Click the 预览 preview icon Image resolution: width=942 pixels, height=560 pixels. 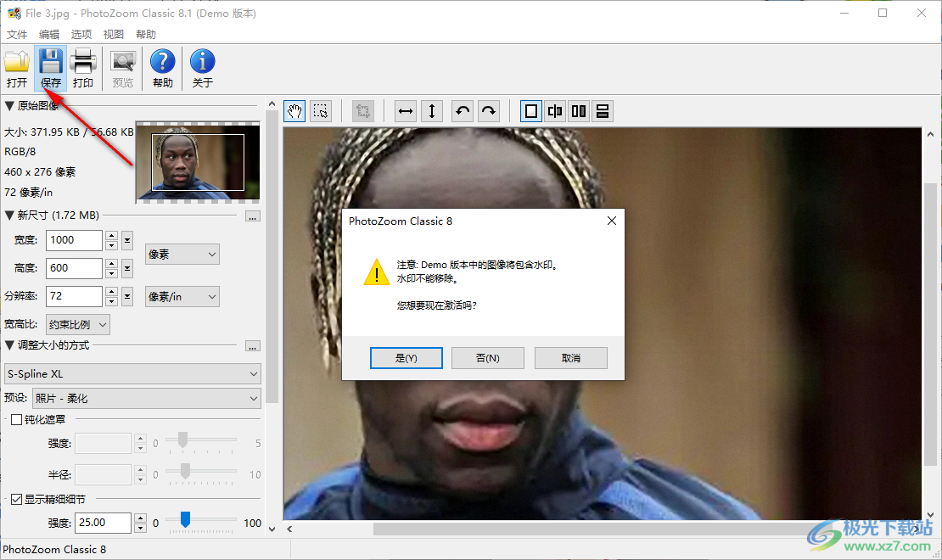pyautogui.click(x=123, y=68)
